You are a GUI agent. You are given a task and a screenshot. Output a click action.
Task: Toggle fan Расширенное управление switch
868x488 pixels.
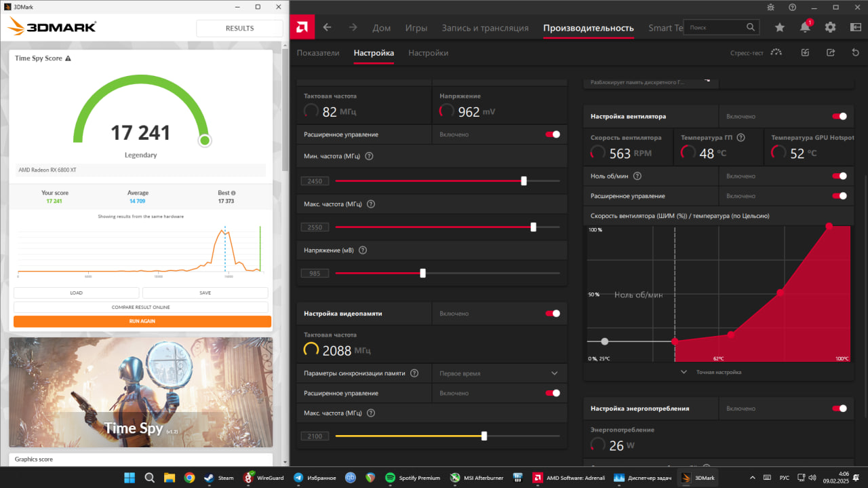pos(840,195)
